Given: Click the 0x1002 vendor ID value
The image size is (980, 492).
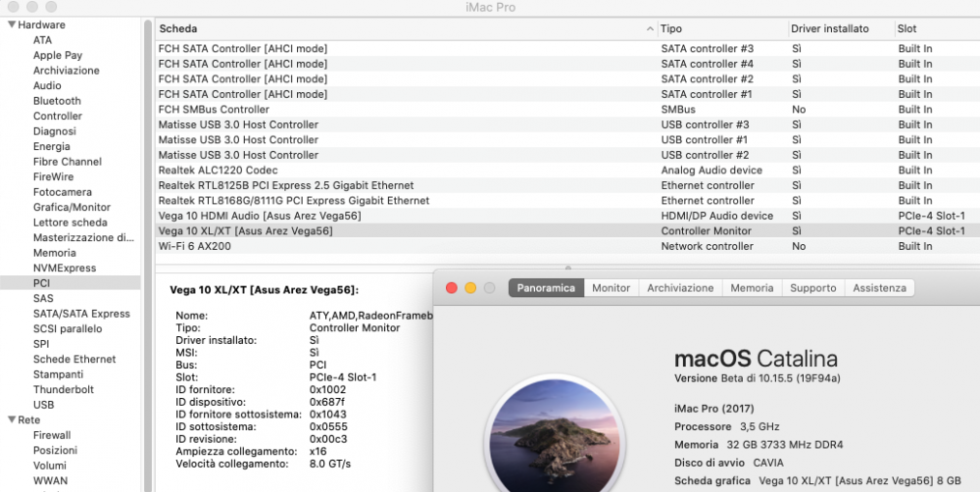Looking at the screenshot, I should pos(327,389).
